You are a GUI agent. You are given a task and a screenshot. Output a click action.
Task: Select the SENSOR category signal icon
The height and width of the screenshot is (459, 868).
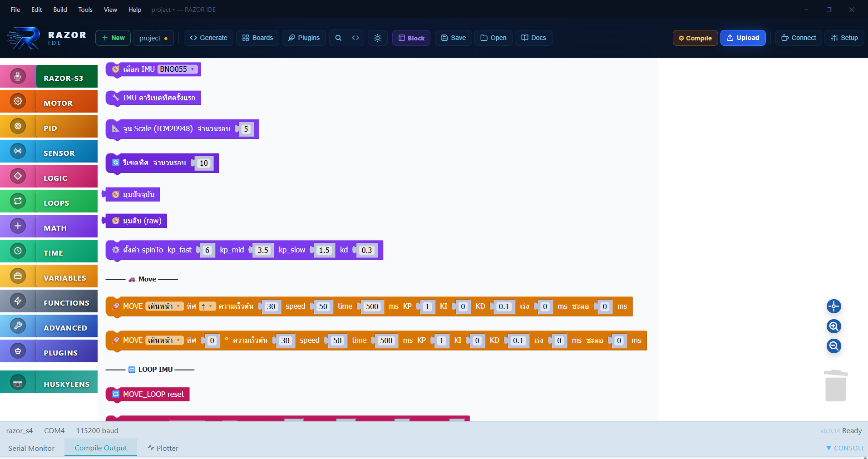click(18, 151)
